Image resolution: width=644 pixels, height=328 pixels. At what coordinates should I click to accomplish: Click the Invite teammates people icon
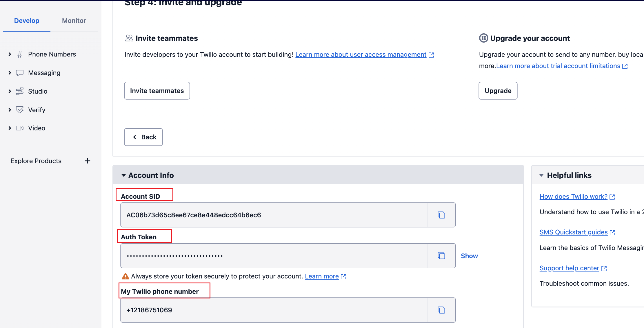point(129,38)
